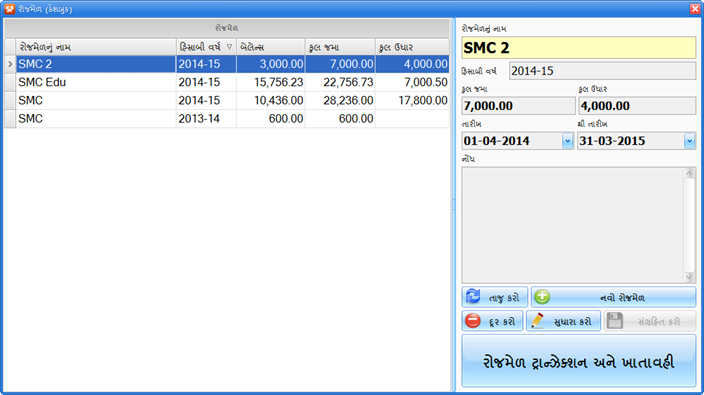Open the end date 31-03-2015 dropdown
Screen dimensions: 704x395
(x=690, y=141)
